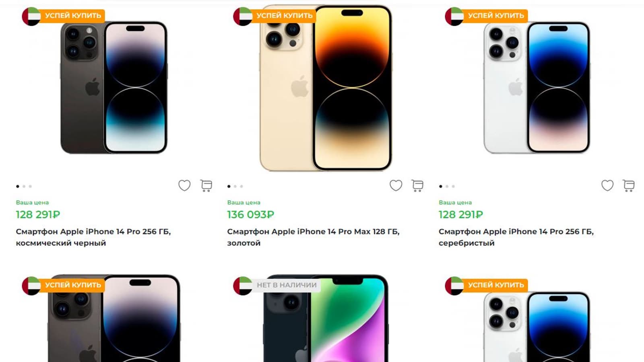Click UAE flag on out-of-stock iPhone 14
The height and width of the screenshot is (362, 644).
tap(243, 286)
